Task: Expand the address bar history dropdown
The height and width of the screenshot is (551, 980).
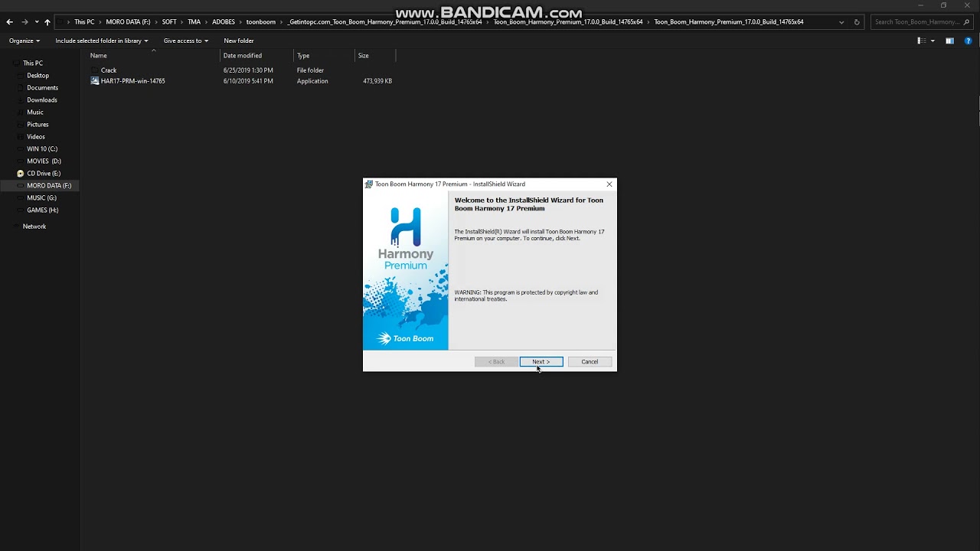Action: click(842, 22)
